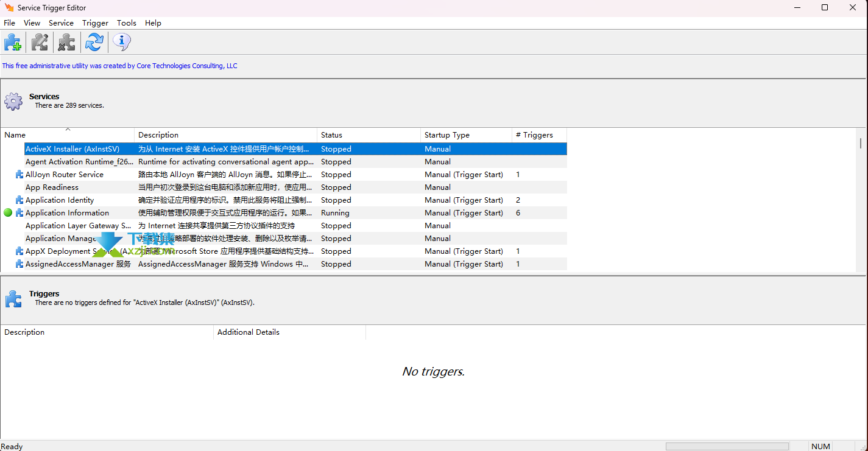Screen dimensions: 868x451
Task: Click the NUM indicator in status bar
Action: 820,446
